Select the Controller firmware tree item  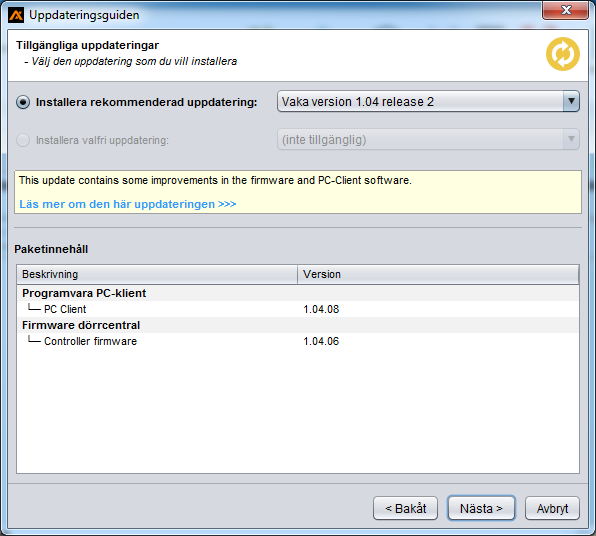[90, 341]
